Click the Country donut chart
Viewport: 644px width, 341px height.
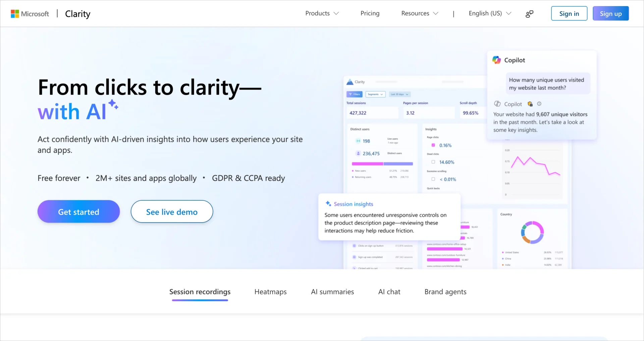532,232
